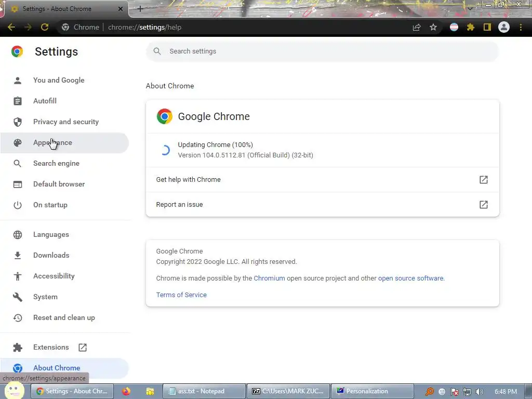Open On startup settings
This screenshot has width=532, height=399.
coord(64,205)
